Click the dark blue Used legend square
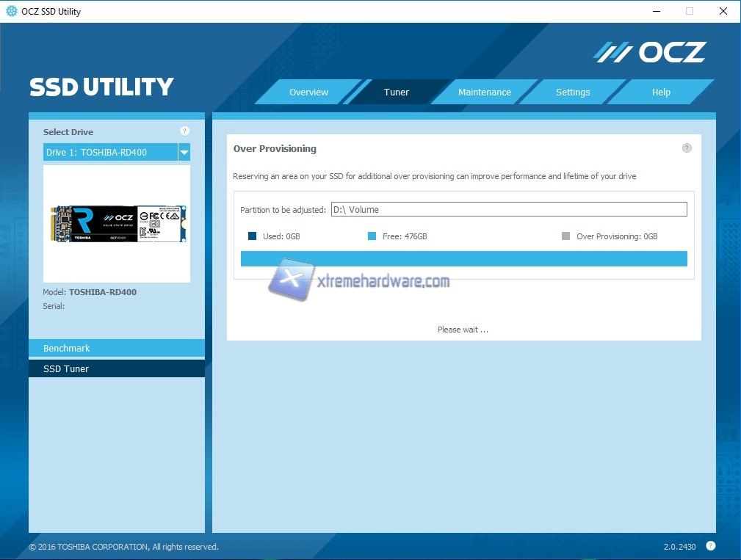 tap(253, 236)
